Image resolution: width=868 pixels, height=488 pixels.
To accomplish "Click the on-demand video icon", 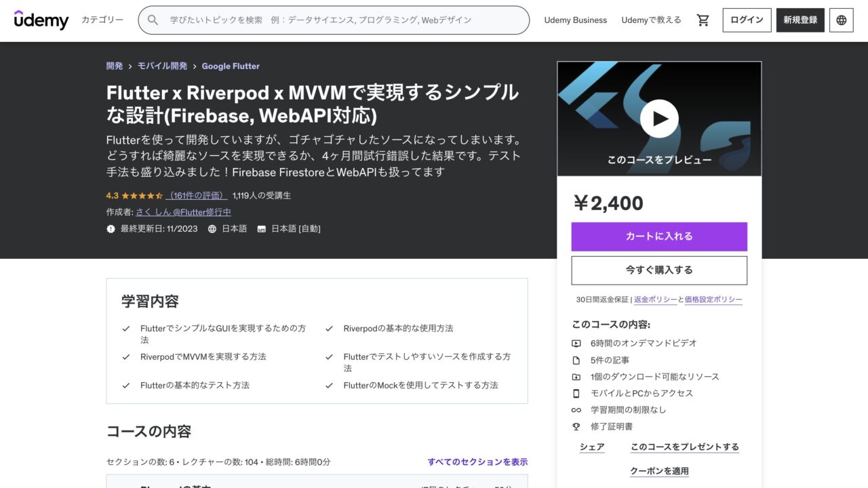I will click(x=576, y=343).
